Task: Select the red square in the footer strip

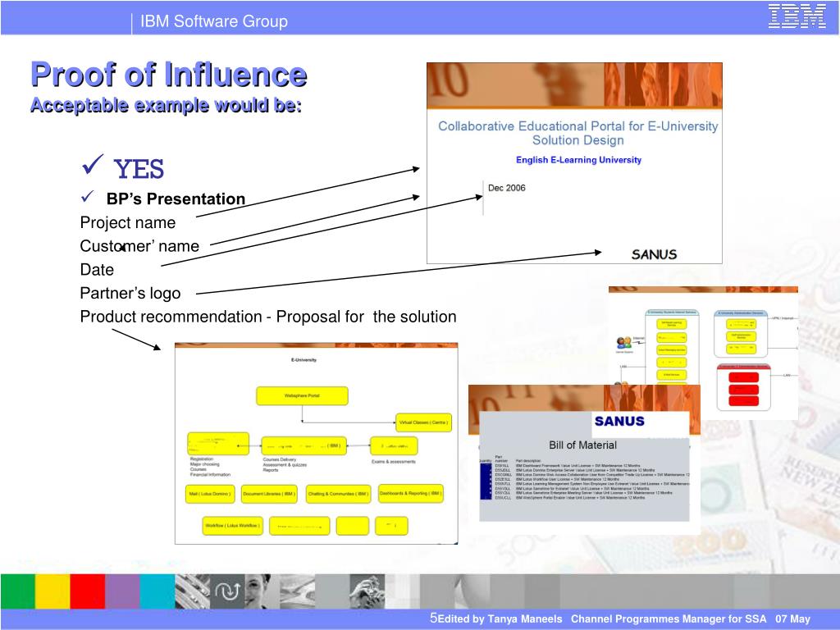Action: coord(87,591)
